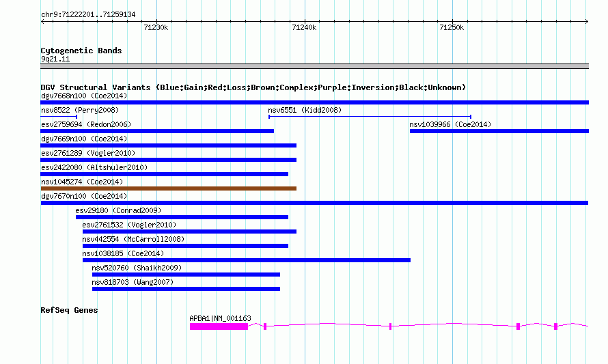Screen dimensions: 608x364
Task: Click the Cytogenetic Bands track heading
Action: 81,51
